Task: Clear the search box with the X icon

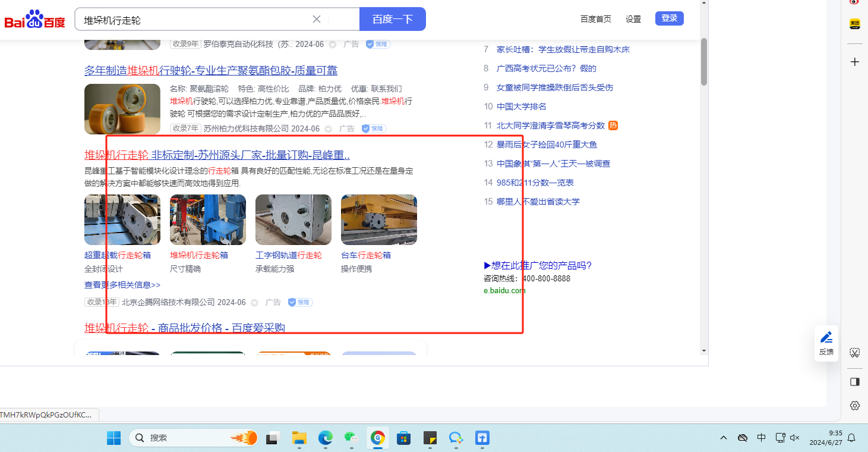Action: click(317, 19)
